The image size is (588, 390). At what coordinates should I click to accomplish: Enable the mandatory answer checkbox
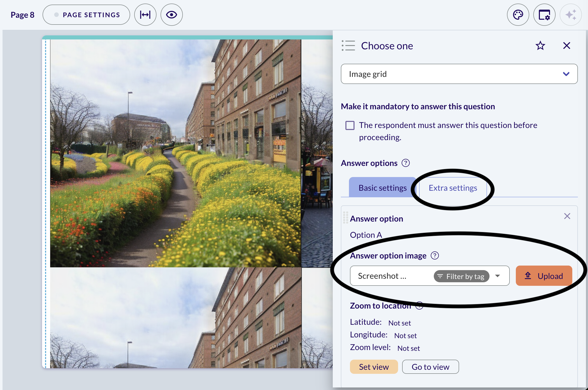point(350,125)
